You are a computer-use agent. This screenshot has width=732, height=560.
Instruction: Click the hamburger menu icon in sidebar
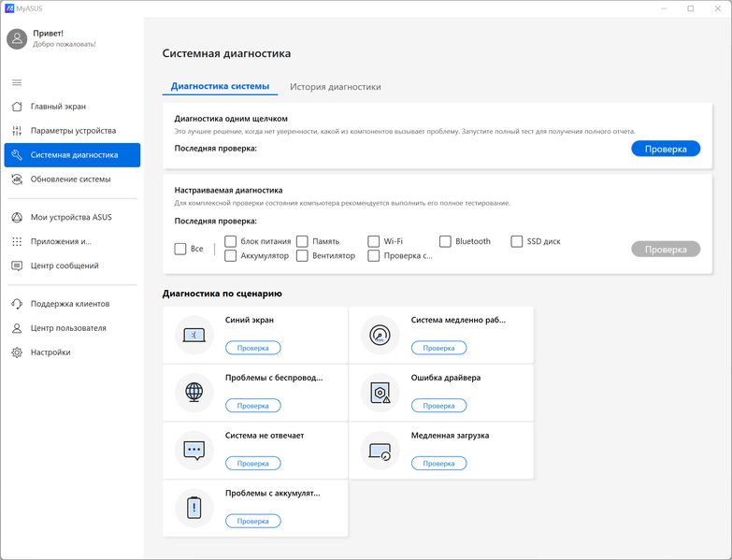pos(17,83)
